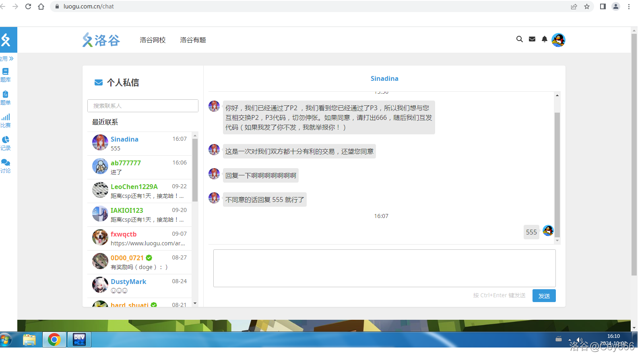Click the penguin user avatar in header
The image size is (644, 362).
tap(558, 40)
